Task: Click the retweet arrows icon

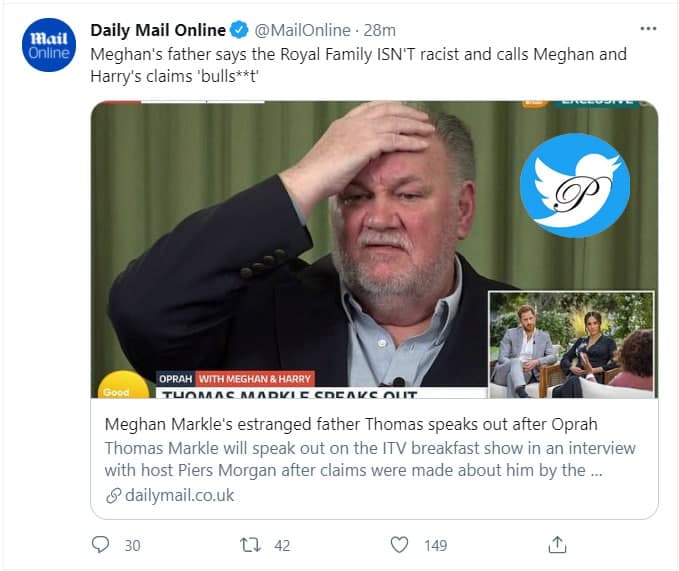Action: [x=250, y=544]
